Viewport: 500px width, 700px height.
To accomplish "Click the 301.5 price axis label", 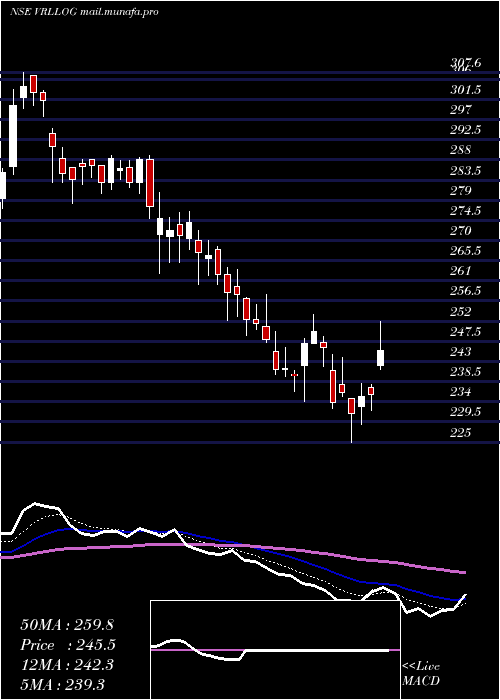I will tap(466, 90).
